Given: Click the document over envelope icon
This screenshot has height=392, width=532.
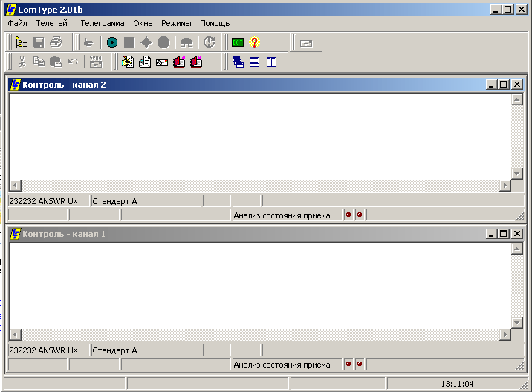Looking at the screenshot, I should [x=145, y=62].
